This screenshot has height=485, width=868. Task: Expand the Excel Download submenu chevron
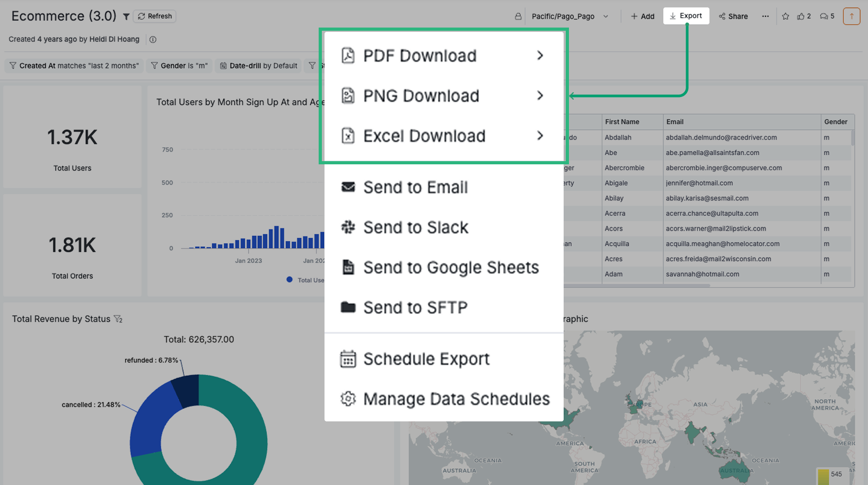(540, 136)
